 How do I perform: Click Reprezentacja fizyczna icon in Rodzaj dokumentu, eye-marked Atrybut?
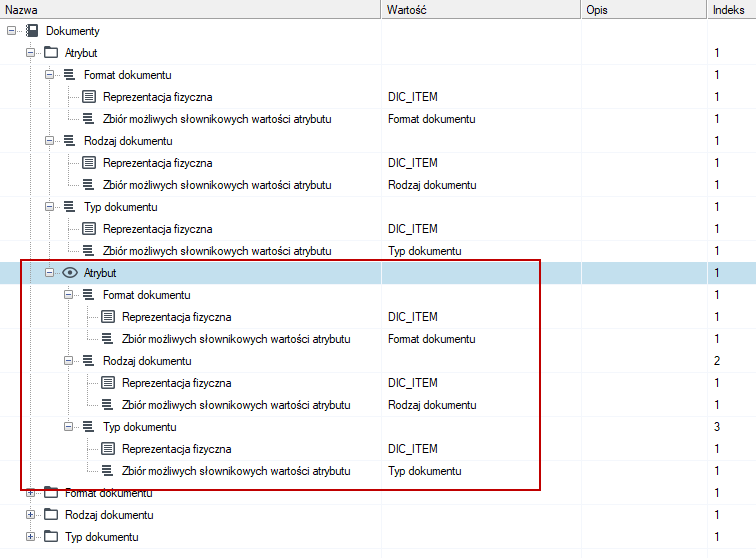pos(108,383)
